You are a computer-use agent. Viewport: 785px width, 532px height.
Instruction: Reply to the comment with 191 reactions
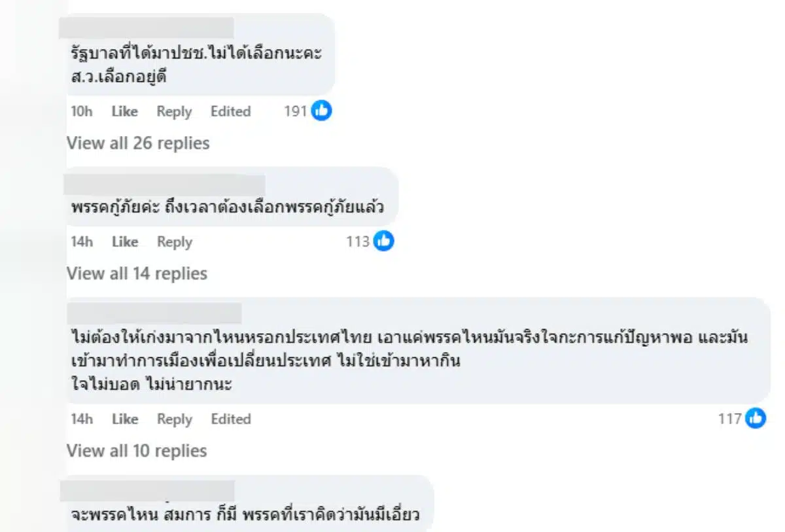coord(174,111)
